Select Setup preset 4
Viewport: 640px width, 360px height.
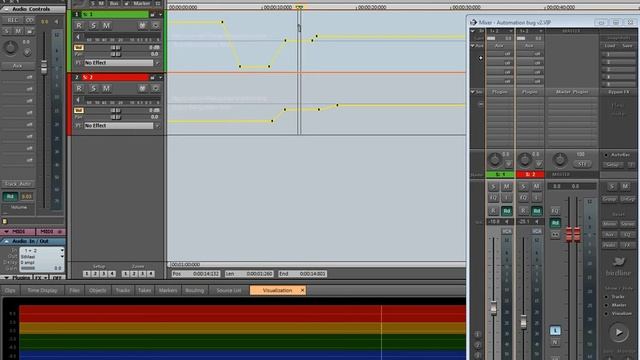pos(112,274)
